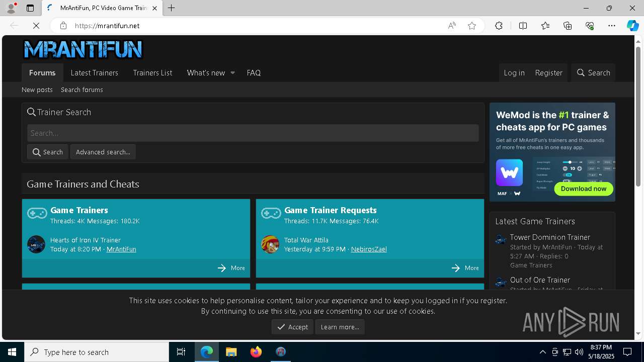644x362 pixels.
Task: Open the Windows Start menu
Action: click(x=12, y=352)
